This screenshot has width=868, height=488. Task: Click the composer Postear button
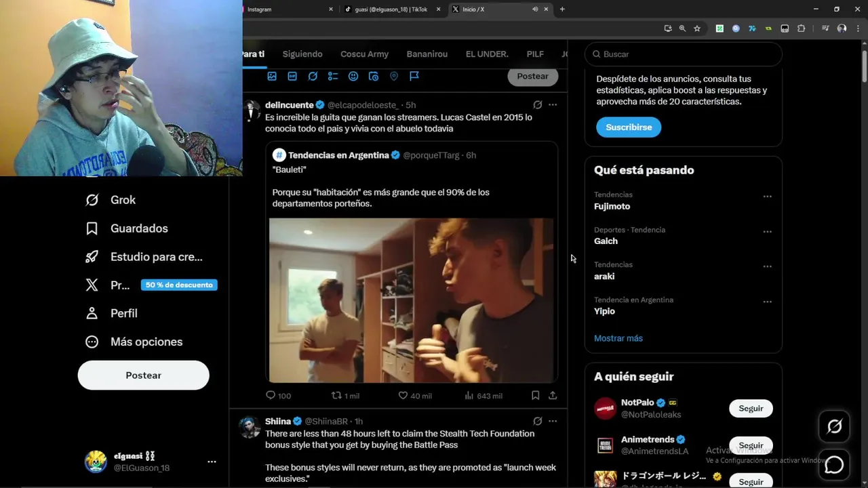coord(532,76)
